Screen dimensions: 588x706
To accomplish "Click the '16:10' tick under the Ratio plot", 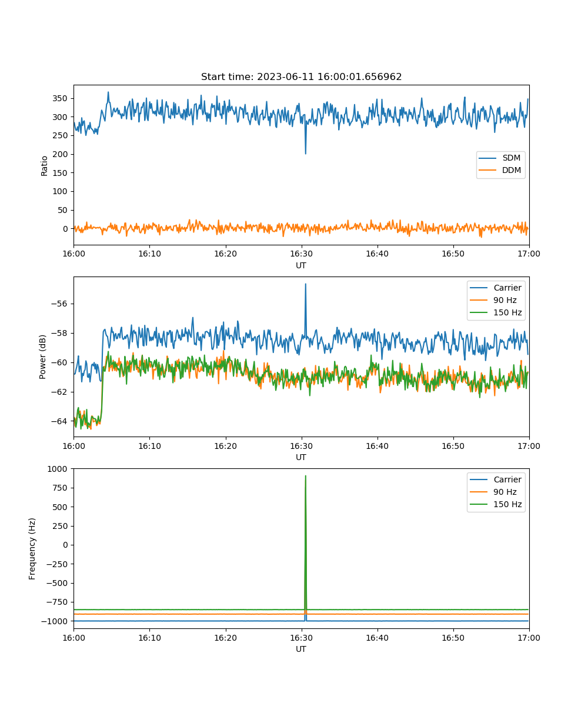I will pyautogui.click(x=149, y=254).
